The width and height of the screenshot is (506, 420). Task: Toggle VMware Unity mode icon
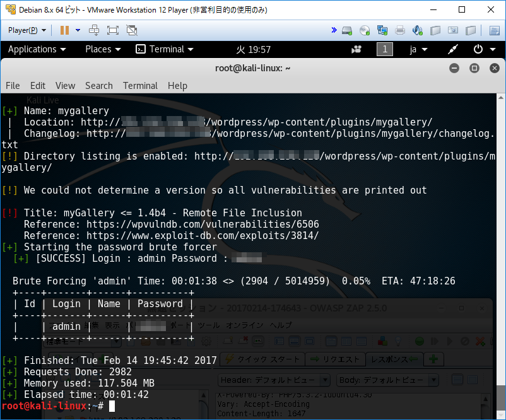tap(132, 30)
